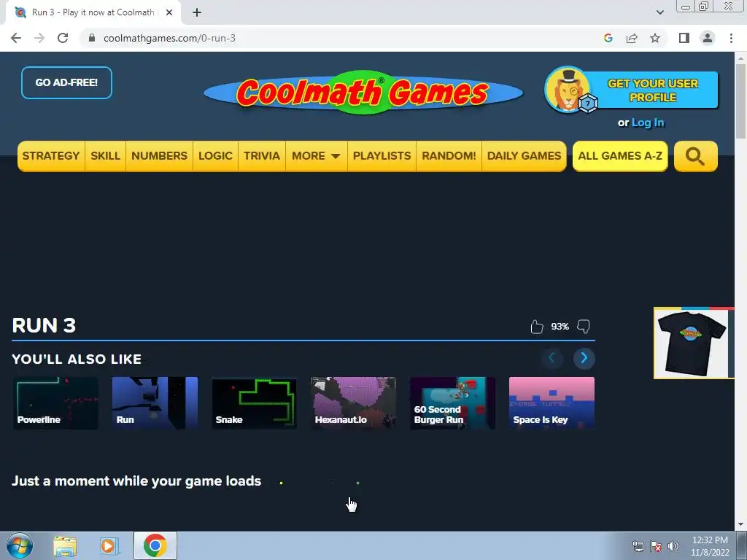Open the 60 Second Burger Run thumbnail
The image size is (747, 560).
coord(452,402)
